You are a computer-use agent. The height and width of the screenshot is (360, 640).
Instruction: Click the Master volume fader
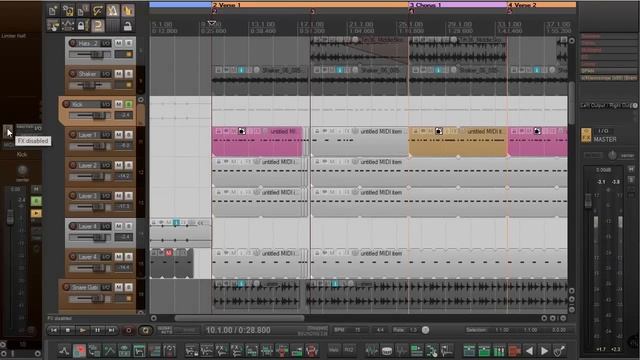[x=588, y=201]
